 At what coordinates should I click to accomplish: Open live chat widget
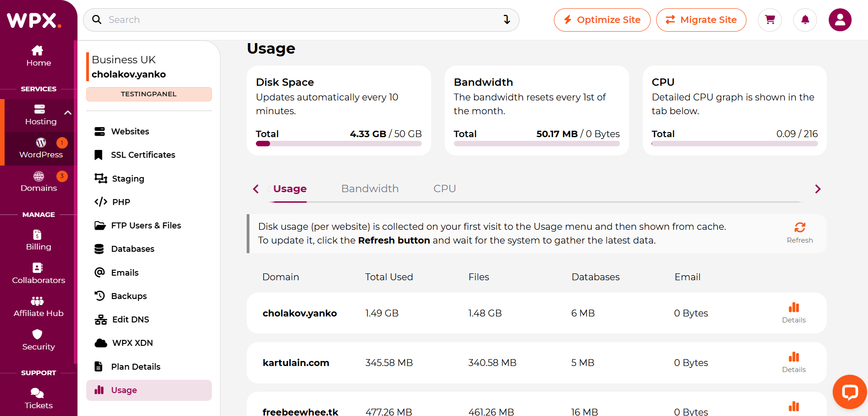[850, 392]
